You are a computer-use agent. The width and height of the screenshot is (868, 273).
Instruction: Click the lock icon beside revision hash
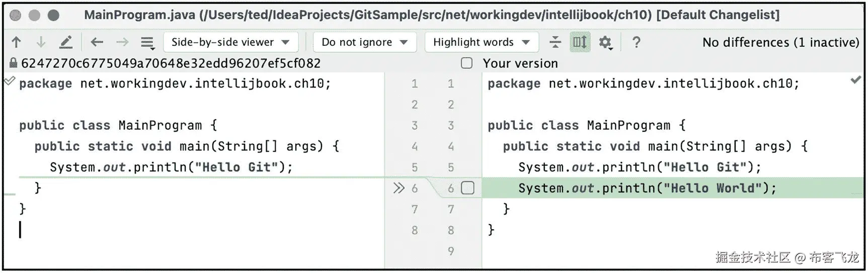click(x=13, y=63)
